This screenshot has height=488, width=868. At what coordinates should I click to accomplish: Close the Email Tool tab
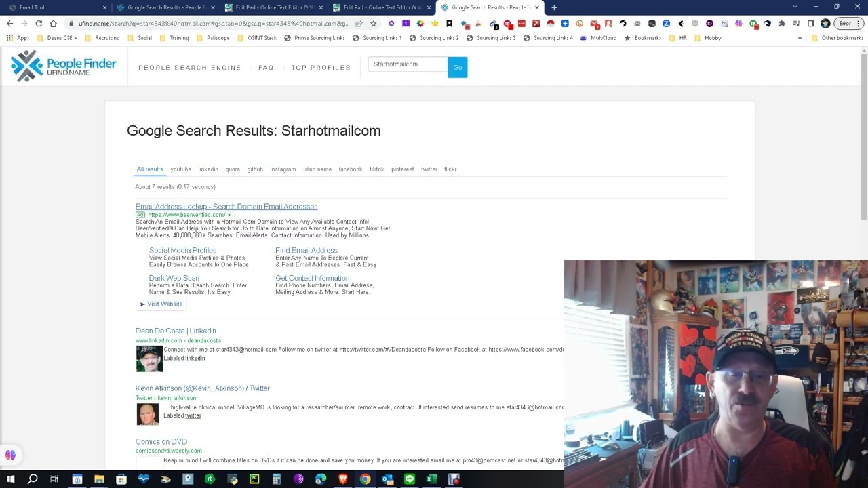point(104,7)
